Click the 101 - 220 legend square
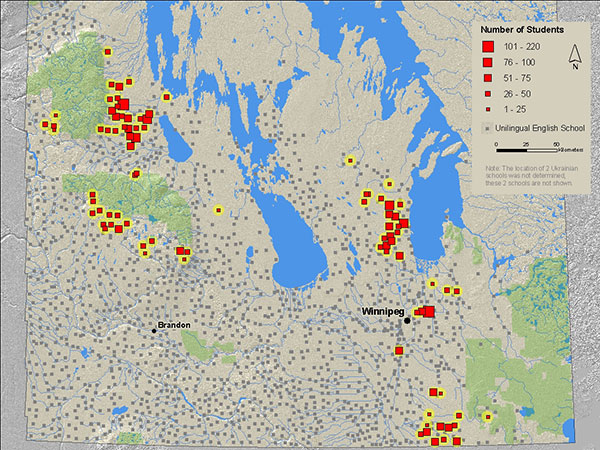600x450 pixels. pyautogui.click(x=488, y=46)
